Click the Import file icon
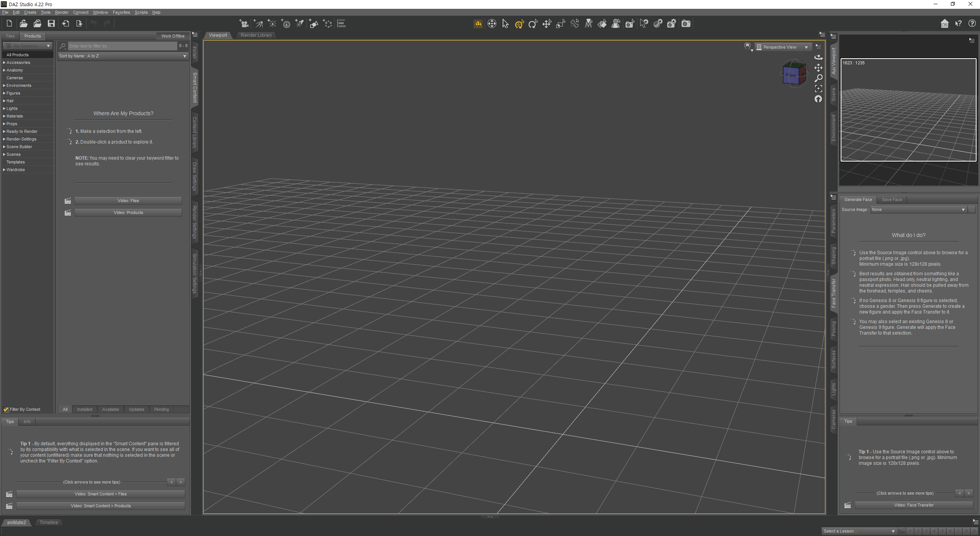 (x=65, y=24)
